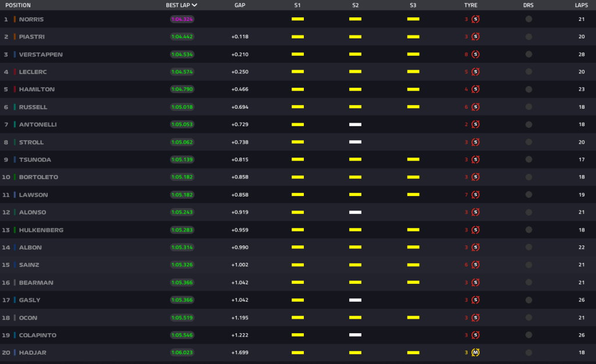The image size is (596, 364).
Task: Click Ocon's gap value +1.195
Action: coord(240,317)
